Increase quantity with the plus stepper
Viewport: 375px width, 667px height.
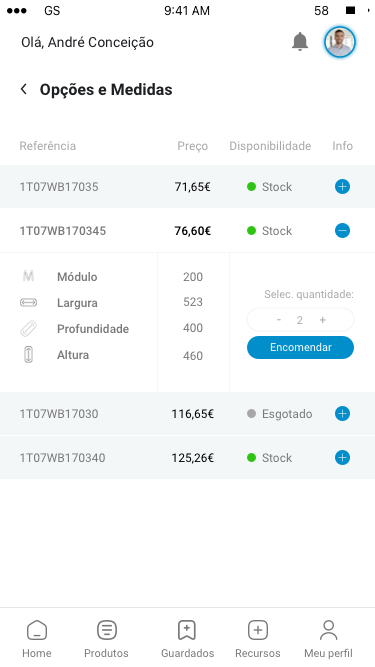323,319
